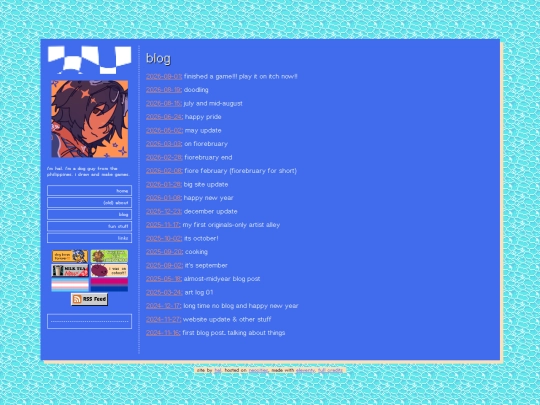Click the text 'finished a game!!! play it on itch now!!'
Image resolution: width=540 pixels, height=405 pixels.
[240, 76]
